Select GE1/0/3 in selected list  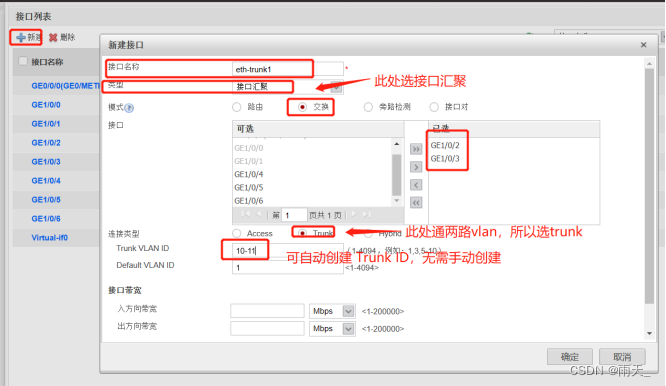pos(445,158)
